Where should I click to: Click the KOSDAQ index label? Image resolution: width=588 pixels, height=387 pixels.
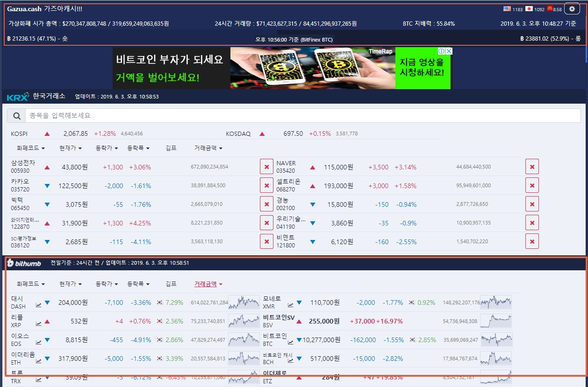coord(238,134)
